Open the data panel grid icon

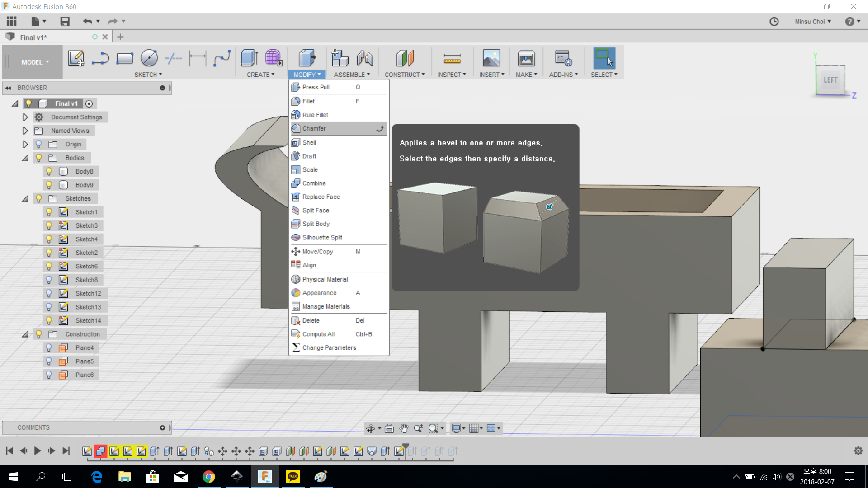(x=12, y=21)
